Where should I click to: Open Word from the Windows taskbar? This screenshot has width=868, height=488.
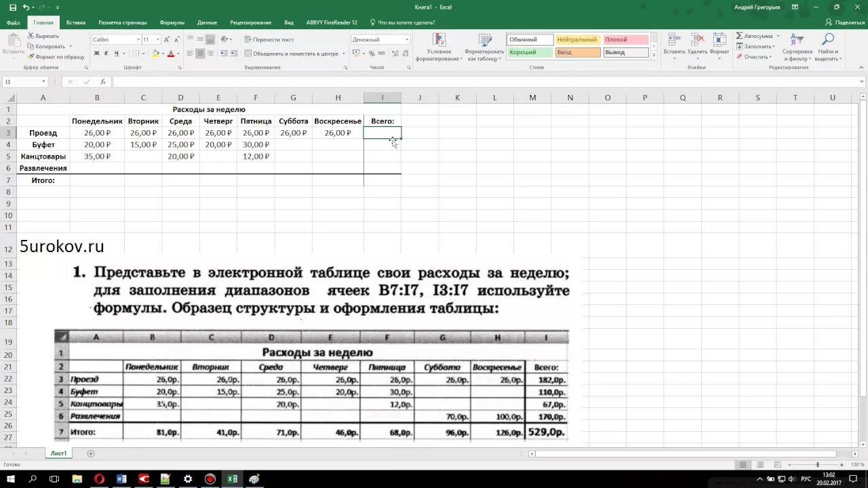click(122, 479)
